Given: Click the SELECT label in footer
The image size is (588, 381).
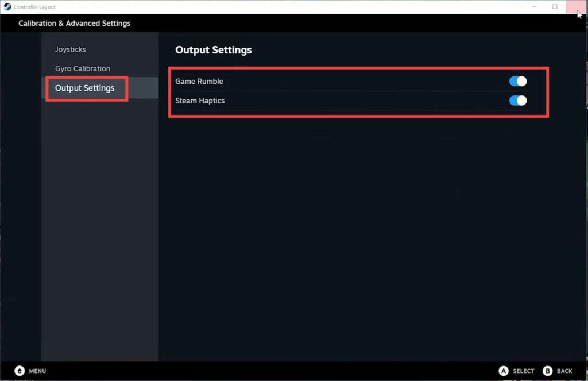Looking at the screenshot, I should 524,371.
